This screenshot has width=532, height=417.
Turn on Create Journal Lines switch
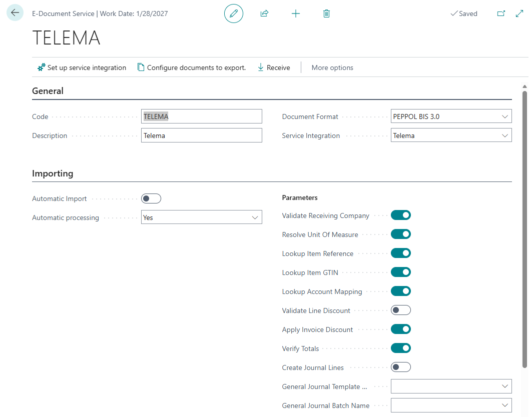pos(400,367)
